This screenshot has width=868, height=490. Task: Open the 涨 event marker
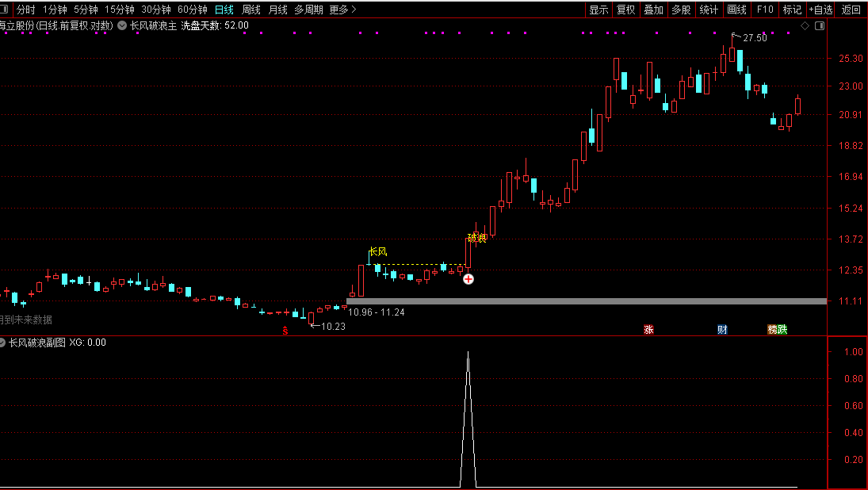(x=648, y=329)
